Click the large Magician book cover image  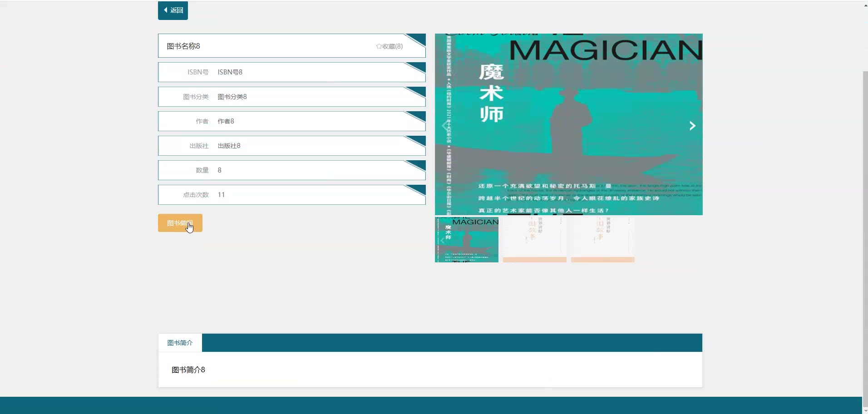(x=569, y=124)
